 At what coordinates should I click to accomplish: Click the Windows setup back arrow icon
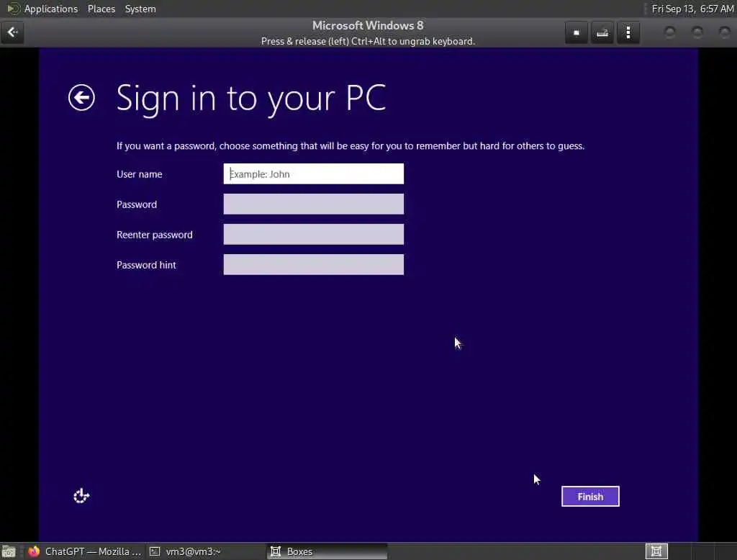tap(81, 98)
